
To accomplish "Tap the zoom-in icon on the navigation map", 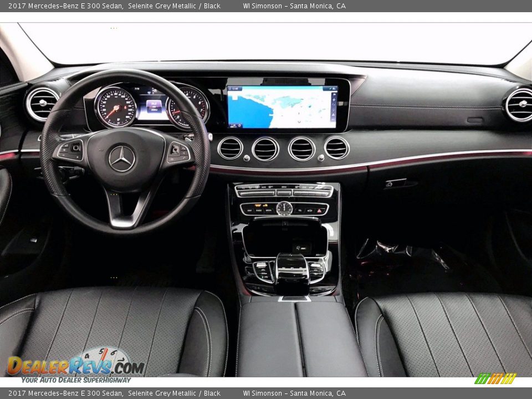I will click(x=334, y=100).
